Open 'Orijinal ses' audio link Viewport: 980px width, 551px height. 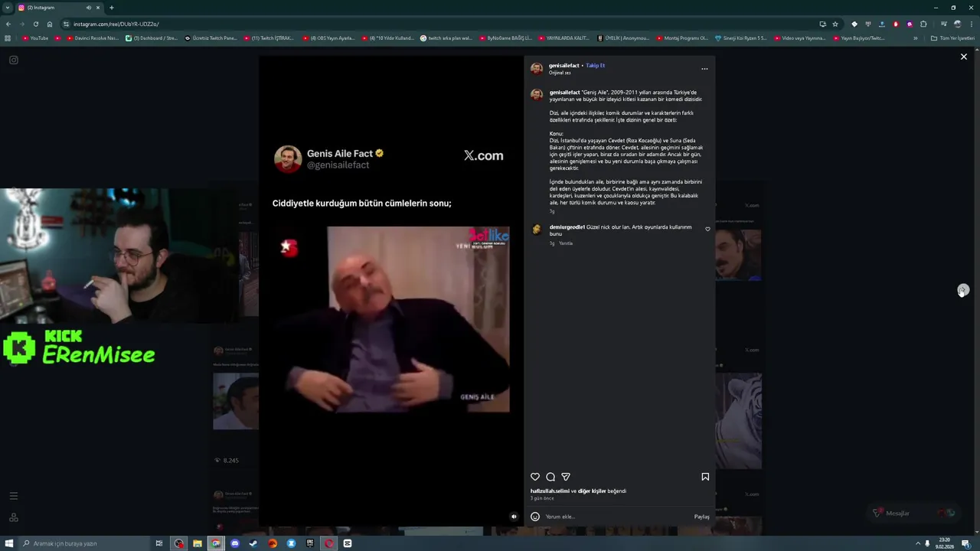560,73
